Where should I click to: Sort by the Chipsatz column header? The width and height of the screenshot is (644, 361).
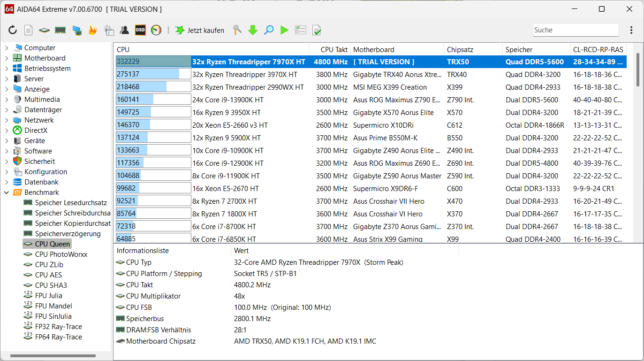[473, 50]
